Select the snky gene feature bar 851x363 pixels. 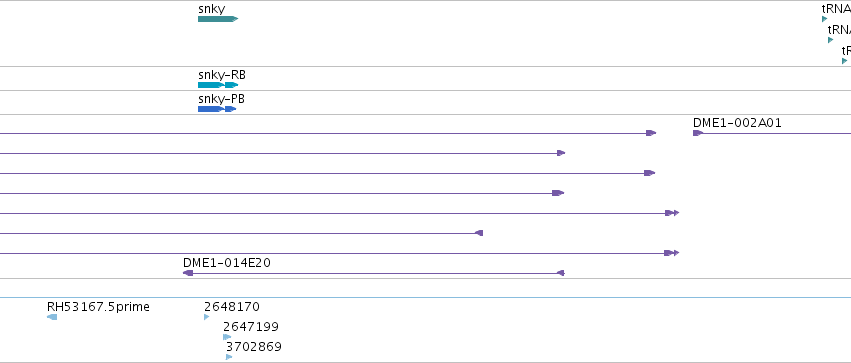tap(218, 19)
